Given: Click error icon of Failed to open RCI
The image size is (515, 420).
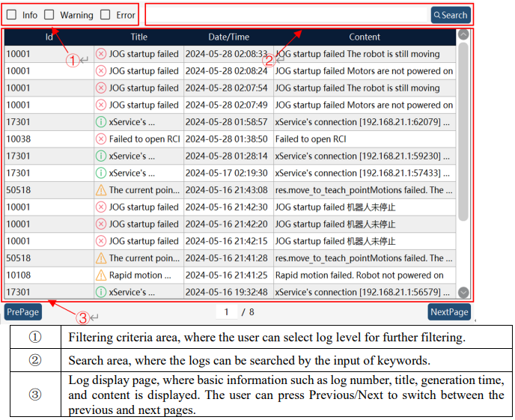Looking at the screenshot, I should point(101,139).
